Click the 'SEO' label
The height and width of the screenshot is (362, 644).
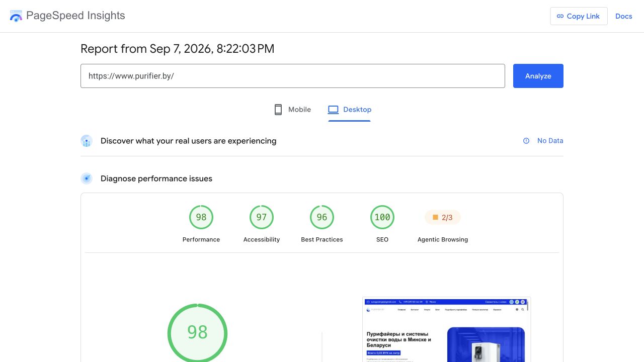coord(382,239)
